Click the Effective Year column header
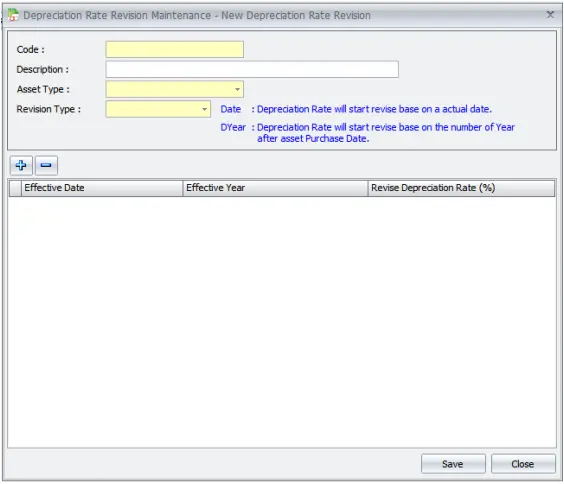The image size is (564, 484). 276,188
